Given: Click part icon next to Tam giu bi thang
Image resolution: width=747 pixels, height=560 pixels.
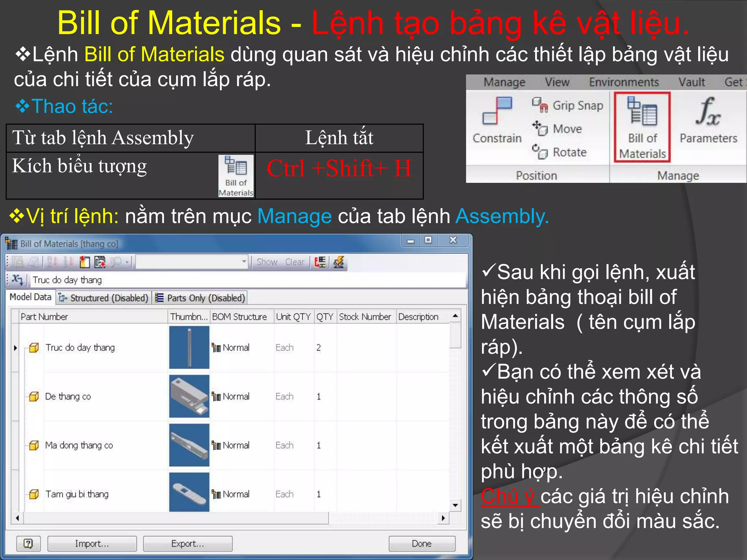Looking at the screenshot, I should [x=34, y=494].
